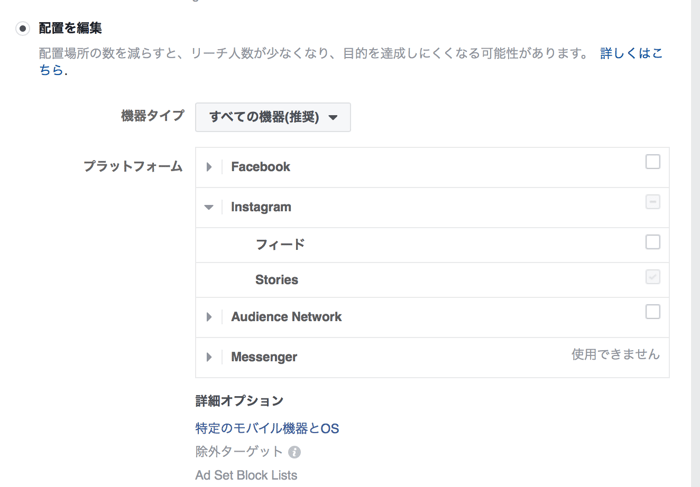
Task: Check the フィード placement checkbox
Action: point(653,242)
